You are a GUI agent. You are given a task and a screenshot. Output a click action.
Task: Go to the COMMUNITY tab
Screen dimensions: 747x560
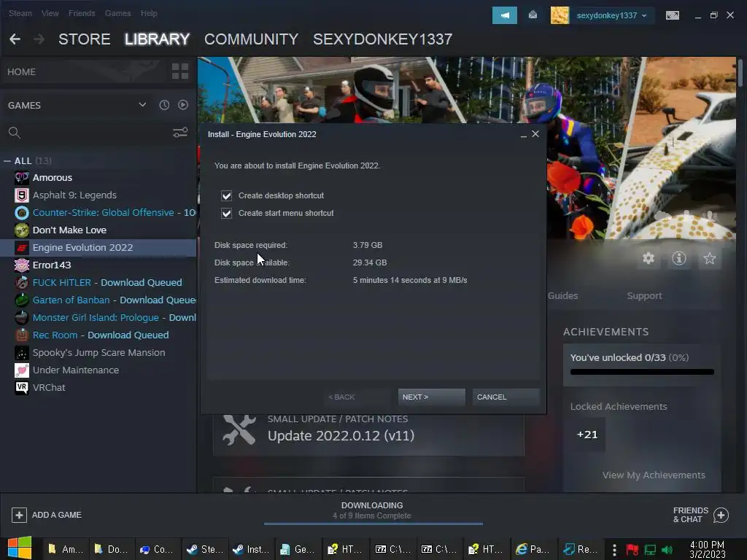point(251,39)
